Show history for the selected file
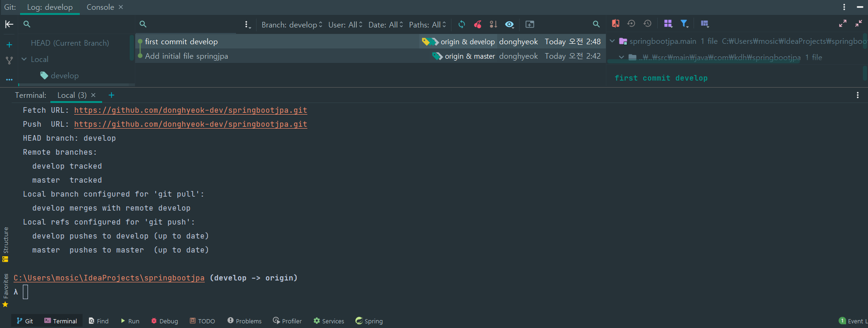The image size is (868, 328). coord(647,23)
